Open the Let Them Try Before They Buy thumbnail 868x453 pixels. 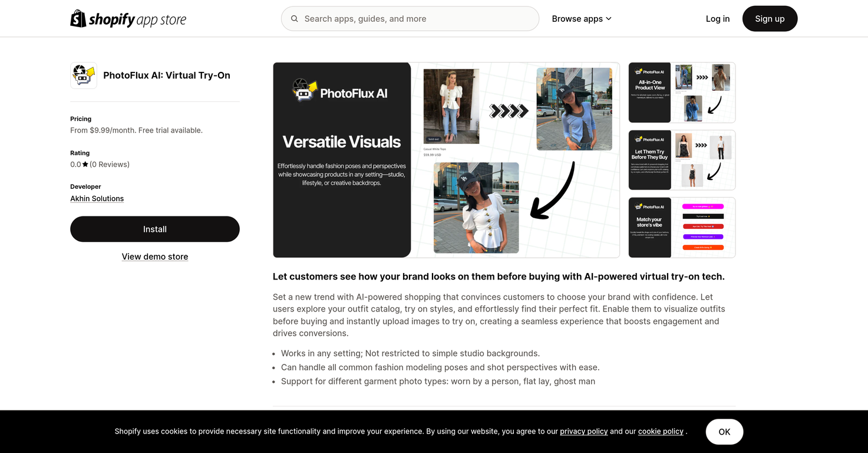point(682,160)
